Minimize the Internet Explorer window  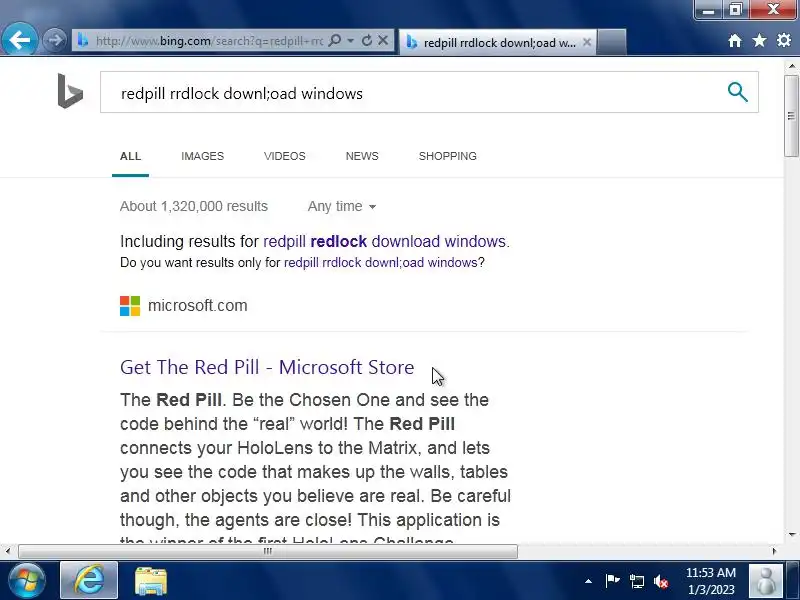tap(708, 10)
